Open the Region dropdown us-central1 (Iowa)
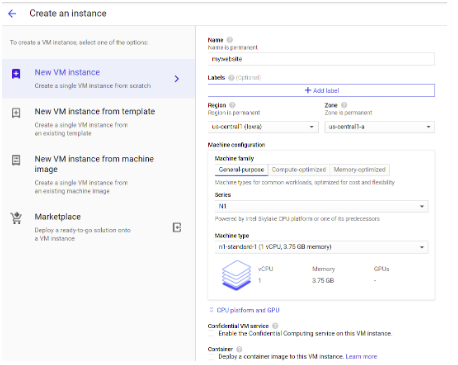 tap(263, 127)
